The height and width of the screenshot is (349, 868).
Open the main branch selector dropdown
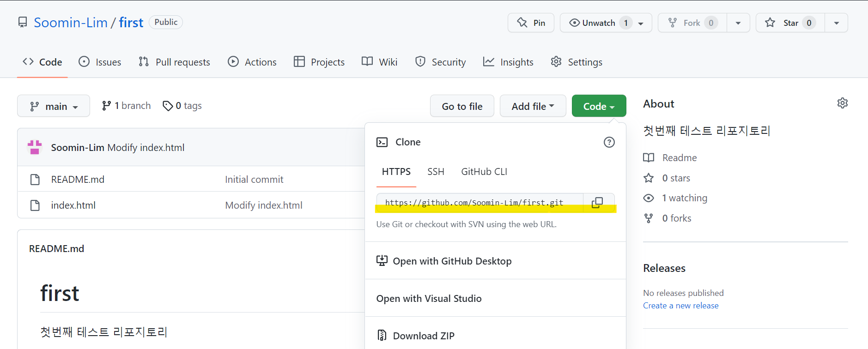[x=54, y=106]
